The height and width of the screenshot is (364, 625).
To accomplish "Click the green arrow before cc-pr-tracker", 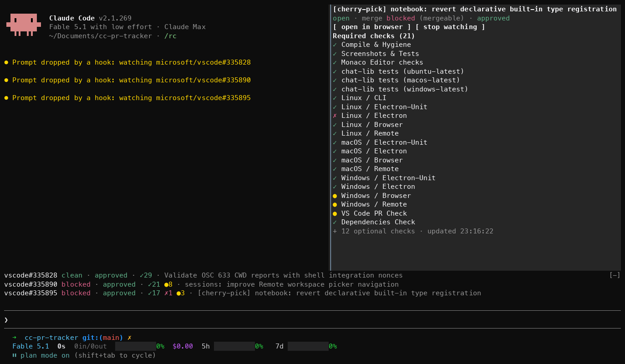I will [15, 338].
